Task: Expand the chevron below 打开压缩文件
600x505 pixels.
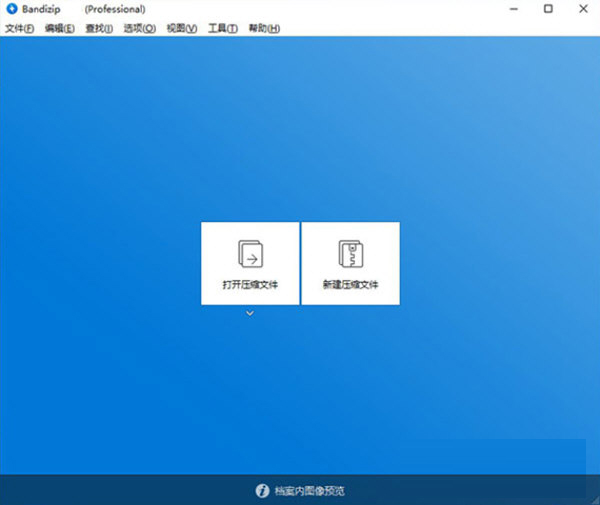Action: pyautogui.click(x=250, y=314)
